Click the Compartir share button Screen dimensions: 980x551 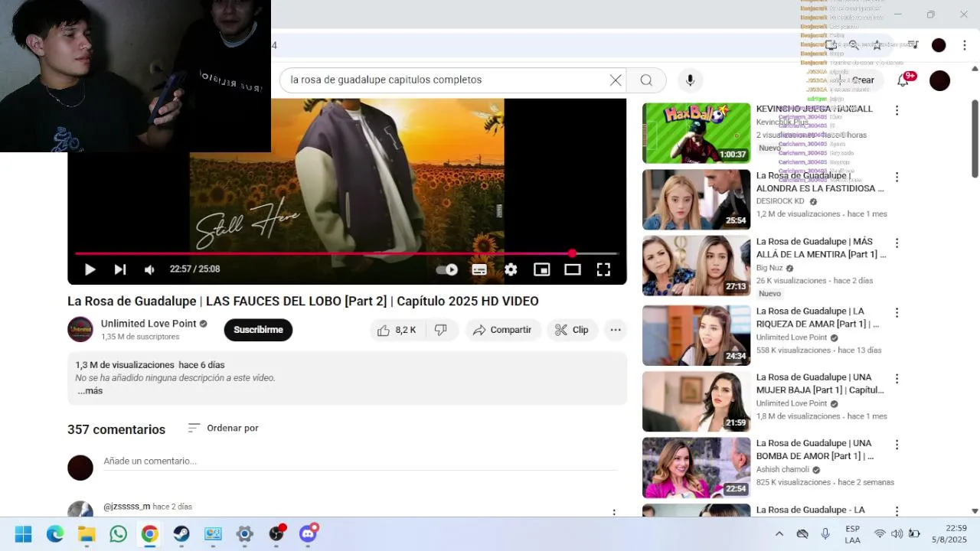502,330
